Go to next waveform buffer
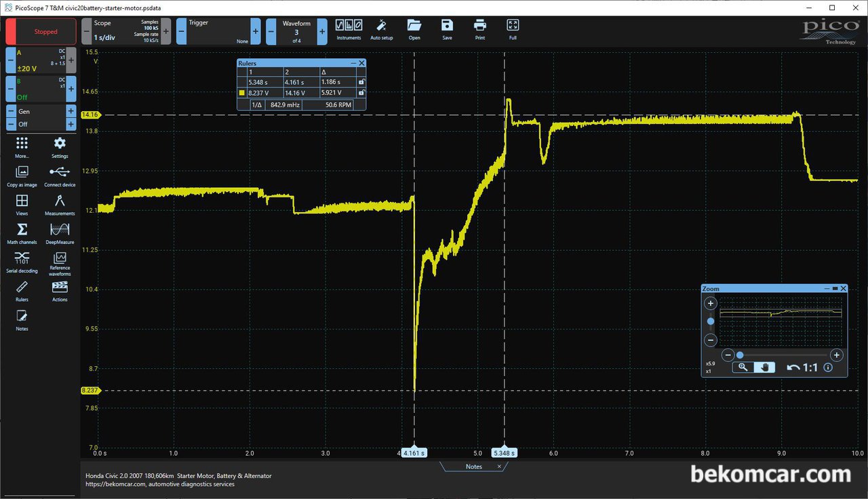 tap(322, 31)
